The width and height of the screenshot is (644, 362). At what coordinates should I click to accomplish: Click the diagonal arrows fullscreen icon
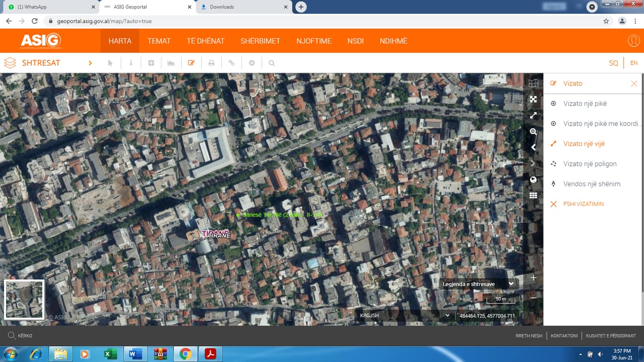pyautogui.click(x=533, y=115)
